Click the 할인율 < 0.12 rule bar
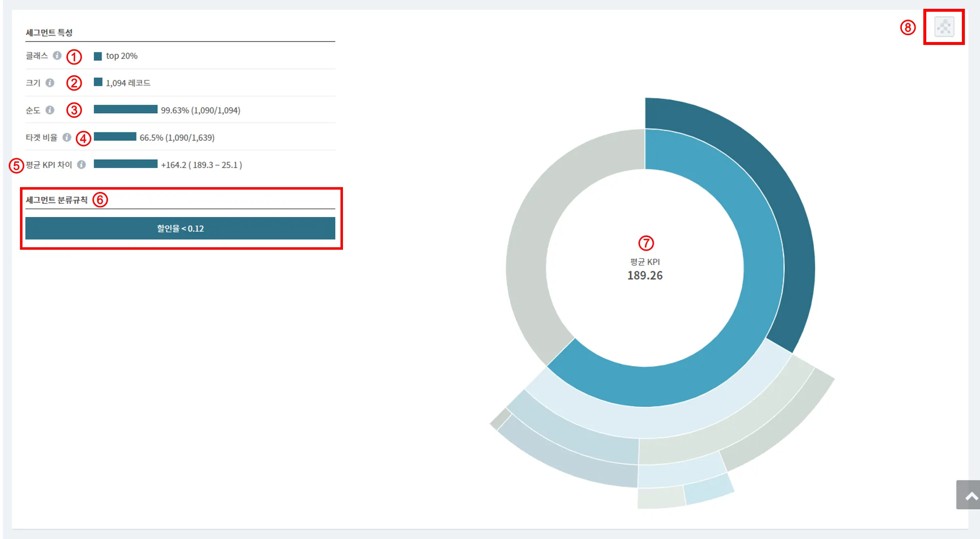980x539 pixels. (180, 228)
